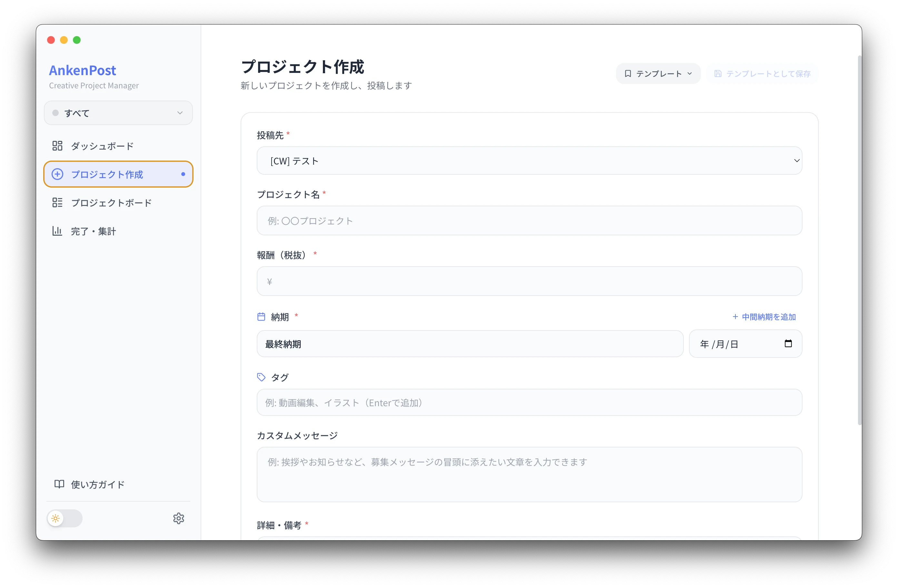
Task: Select プロジェクト作成 in the sidebar
Action: (118, 174)
